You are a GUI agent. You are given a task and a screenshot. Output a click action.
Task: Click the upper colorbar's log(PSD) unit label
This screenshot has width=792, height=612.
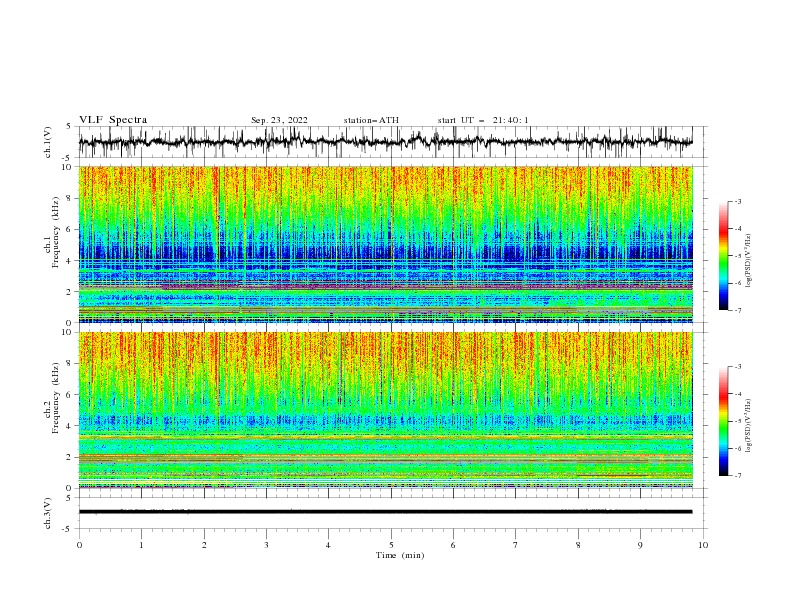click(x=749, y=261)
